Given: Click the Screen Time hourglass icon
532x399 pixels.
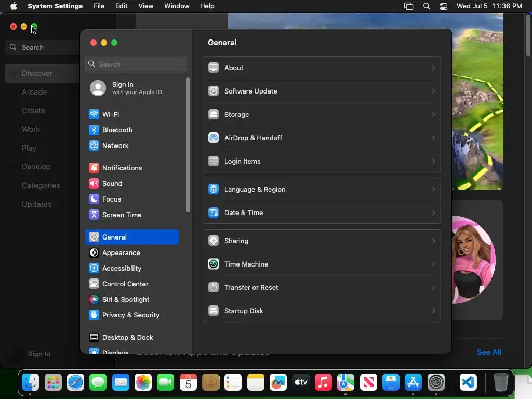Looking at the screenshot, I should (94, 215).
